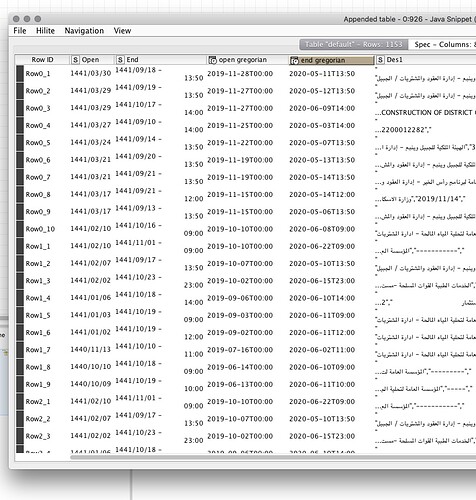
Task: Select row Row1_1
Action: coord(38,246)
